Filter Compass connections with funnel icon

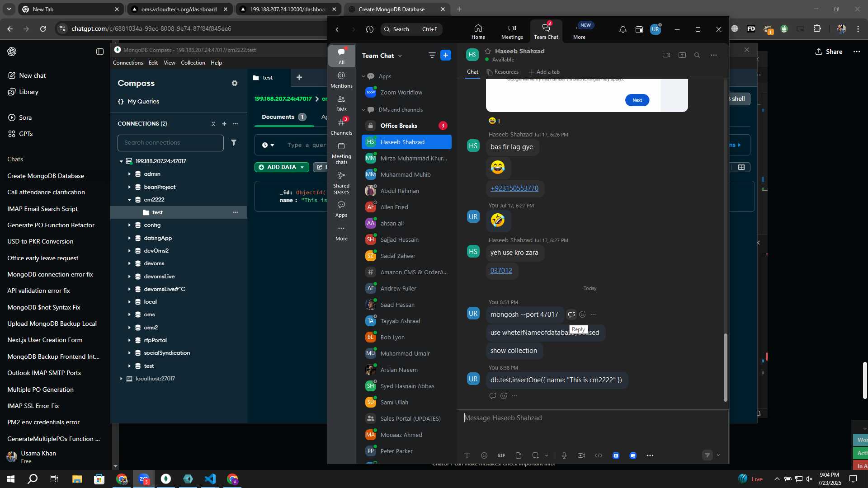point(234,143)
